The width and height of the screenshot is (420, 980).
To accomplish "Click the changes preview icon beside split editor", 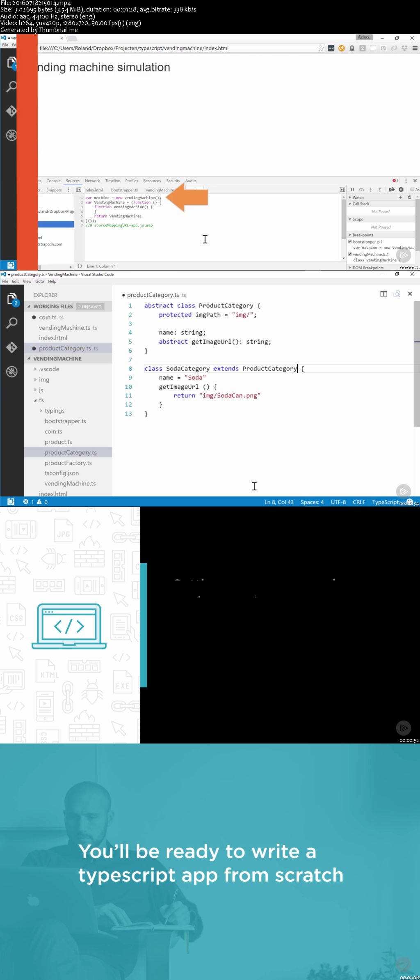I will click(397, 294).
